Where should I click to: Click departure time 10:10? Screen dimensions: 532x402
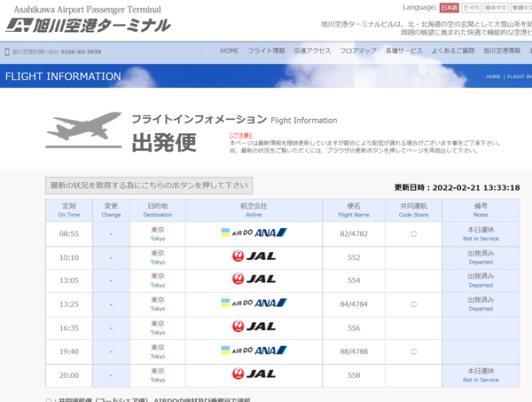69,257
